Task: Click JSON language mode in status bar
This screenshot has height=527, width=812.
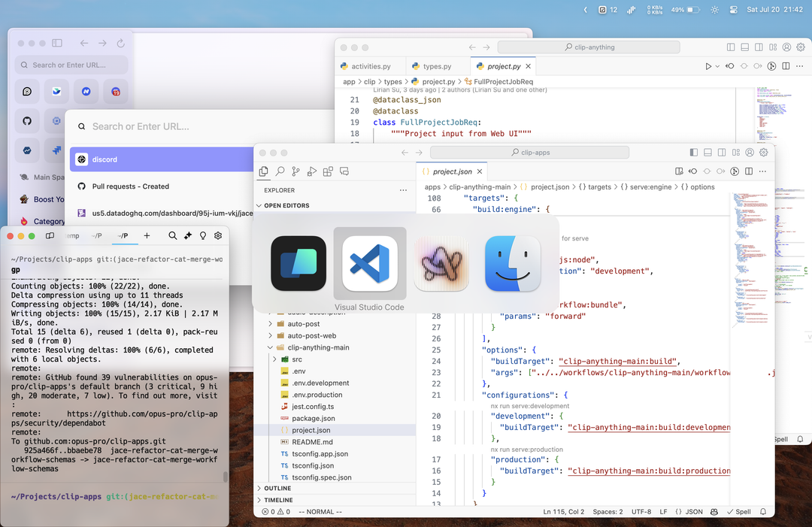Action: pyautogui.click(x=689, y=512)
